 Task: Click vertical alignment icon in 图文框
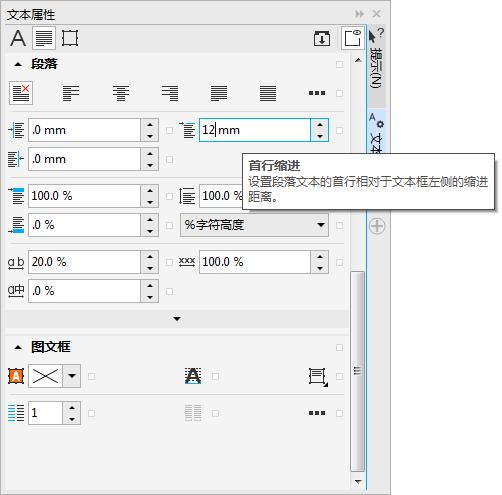[x=193, y=376]
